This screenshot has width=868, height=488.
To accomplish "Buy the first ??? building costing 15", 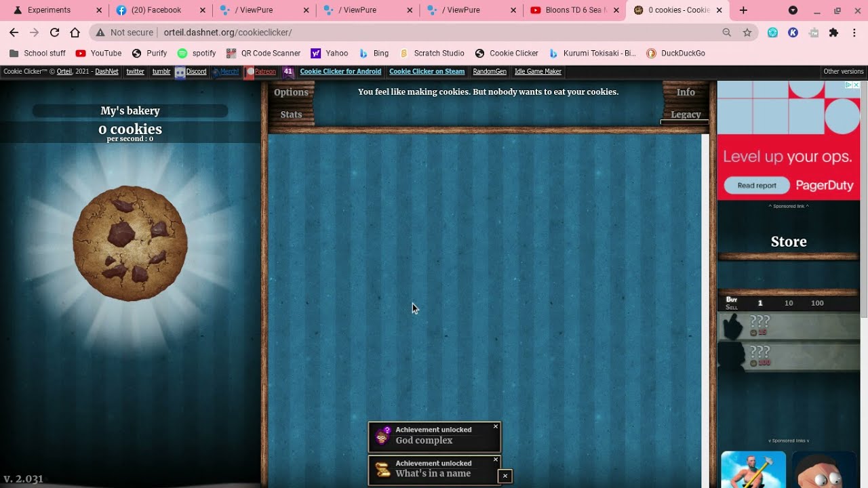I will pyautogui.click(x=789, y=326).
